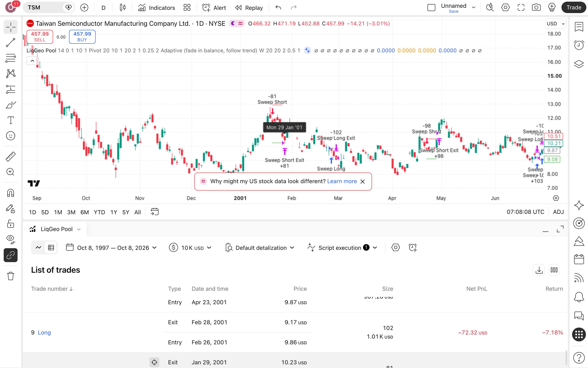Switch to the strategy overview chart view

point(38,248)
